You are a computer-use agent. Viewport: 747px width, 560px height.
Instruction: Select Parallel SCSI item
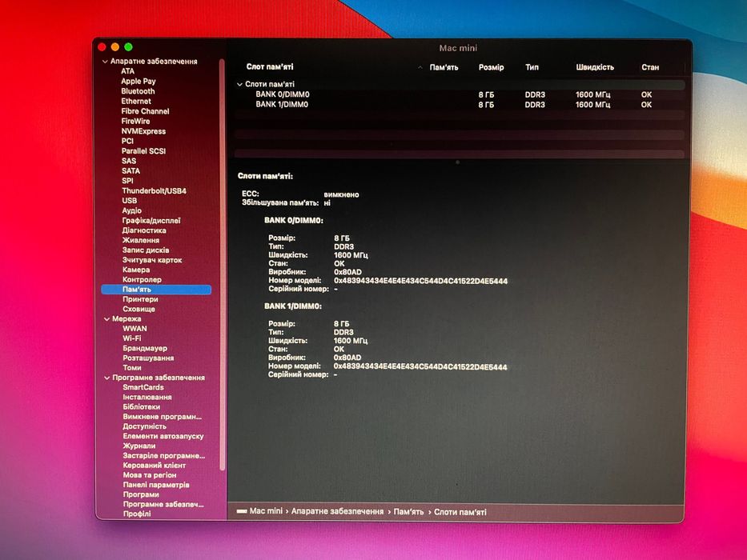click(143, 151)
